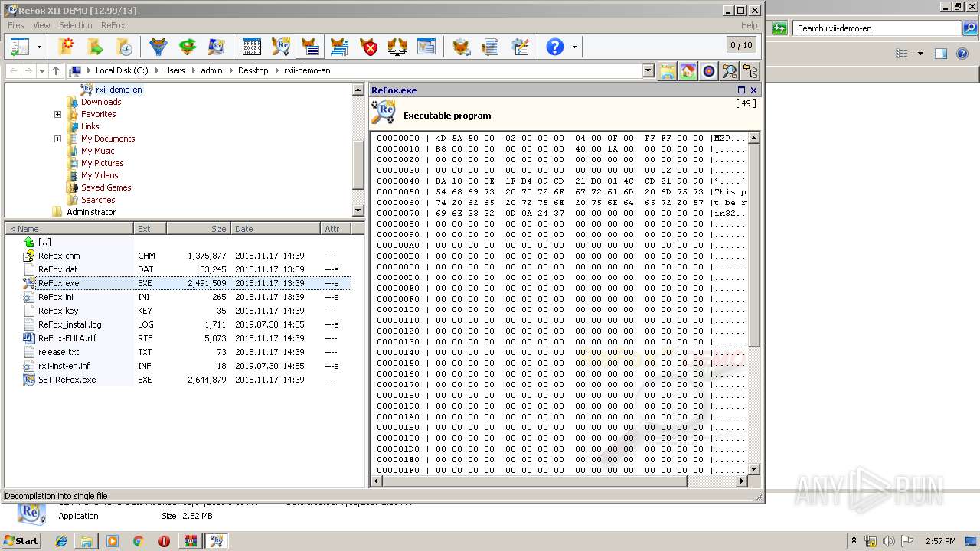Select My Pictures in folder tree
The height and width of the screenshot is (551, 980).
[102, 163]
